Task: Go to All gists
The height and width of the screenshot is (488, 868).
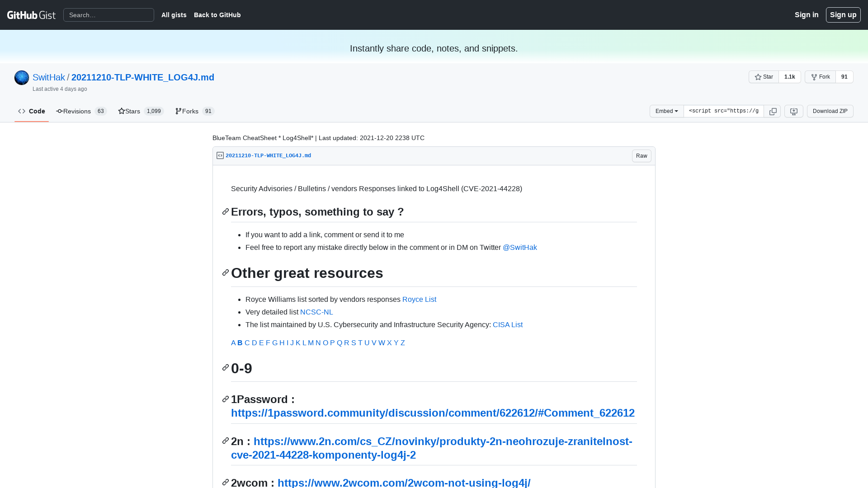Action: tap(174, 15)
